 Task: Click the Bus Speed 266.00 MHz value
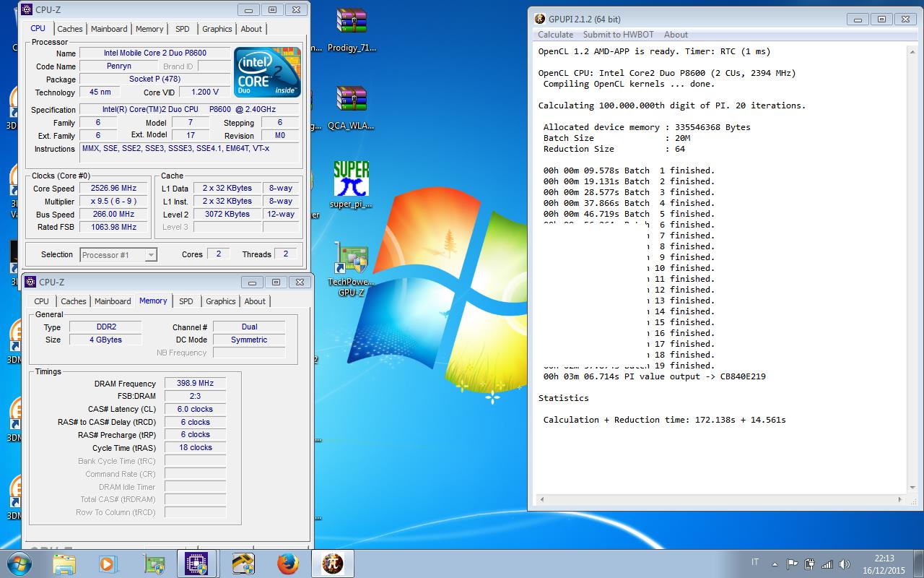pos(115,215)
